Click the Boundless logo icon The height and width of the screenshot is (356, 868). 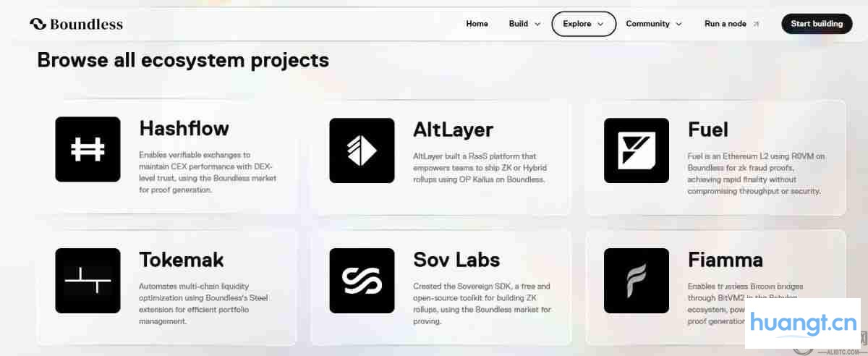[38, 24]
